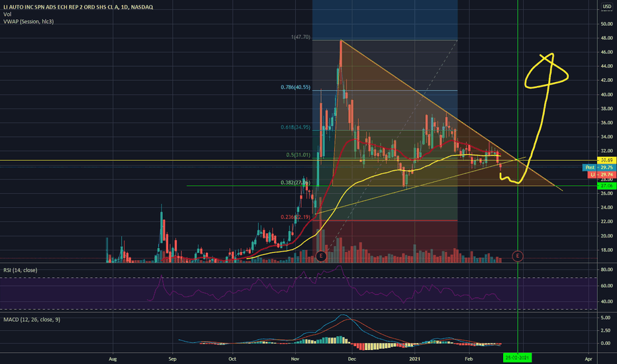This screenshot has height=364, width=617.
Task: Click the Fibonacci 0.382 level label
Action: click(295, 183)
